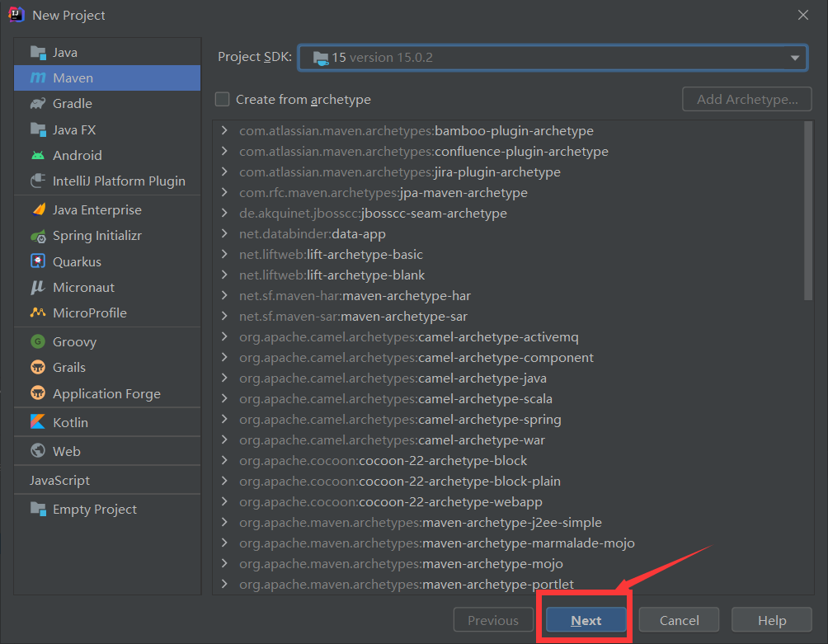Select maven-archetype-har row

pyautogui.click(x=510, y=295)
